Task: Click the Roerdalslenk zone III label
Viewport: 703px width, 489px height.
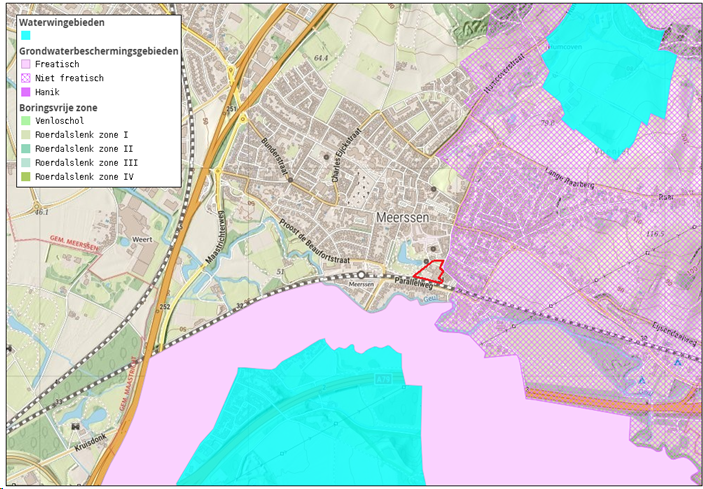Action: click(x=86, y=163)
